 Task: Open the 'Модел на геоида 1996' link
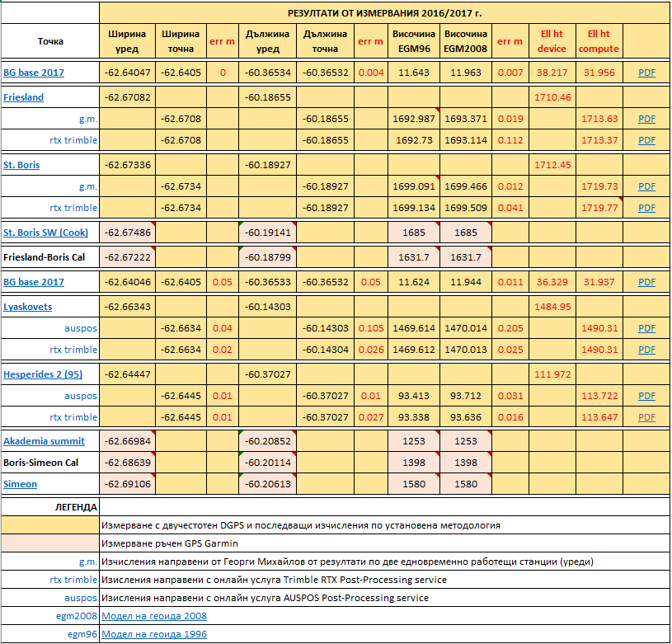coord(154,634)
